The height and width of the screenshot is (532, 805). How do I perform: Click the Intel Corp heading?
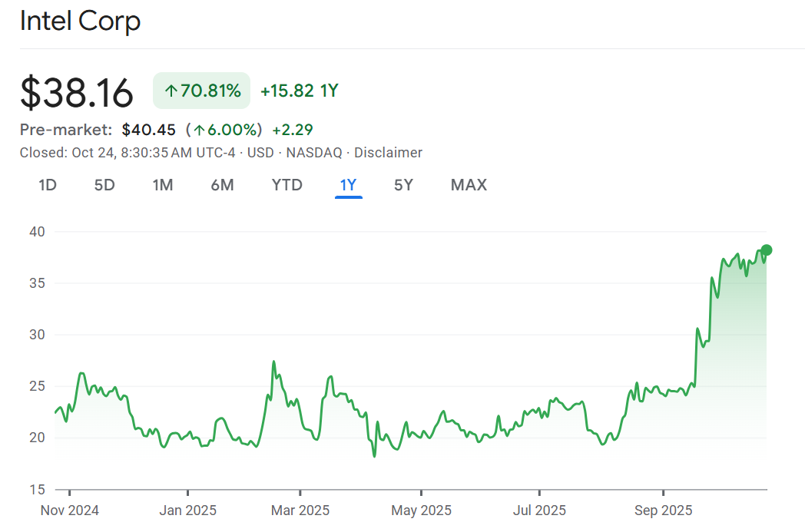click(80, 21)
